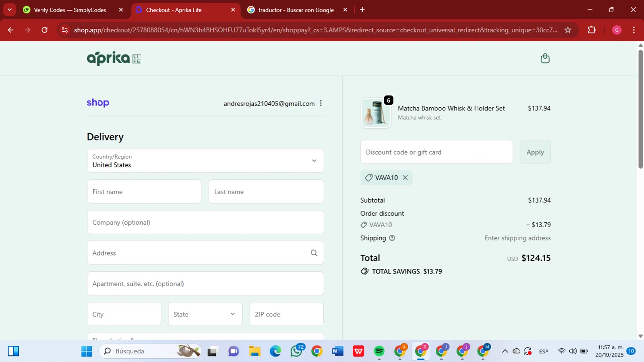Screen dimensions: 644x362
Task: Open Task View from the taskbar
Action: click(213, 351)
